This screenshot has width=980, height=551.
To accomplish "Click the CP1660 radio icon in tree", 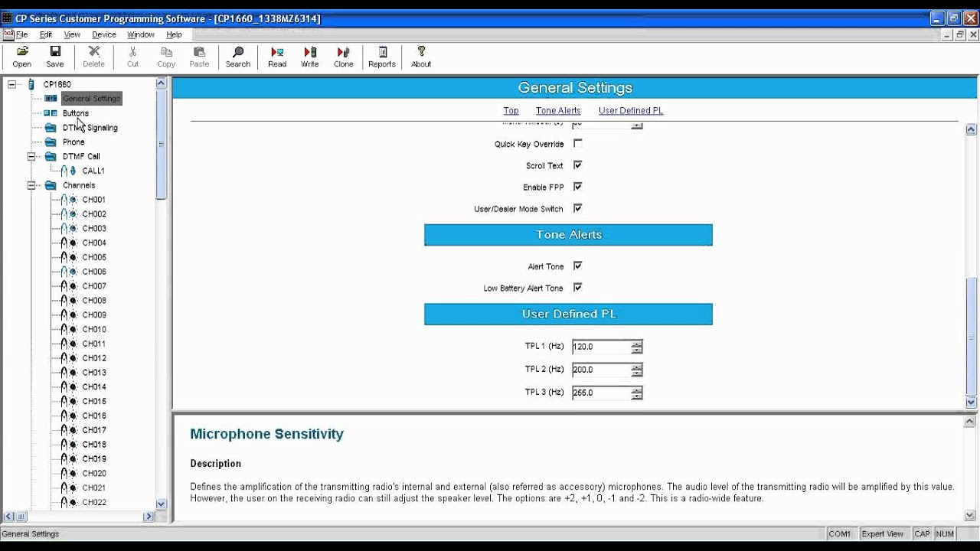I will tap(31, 84).
